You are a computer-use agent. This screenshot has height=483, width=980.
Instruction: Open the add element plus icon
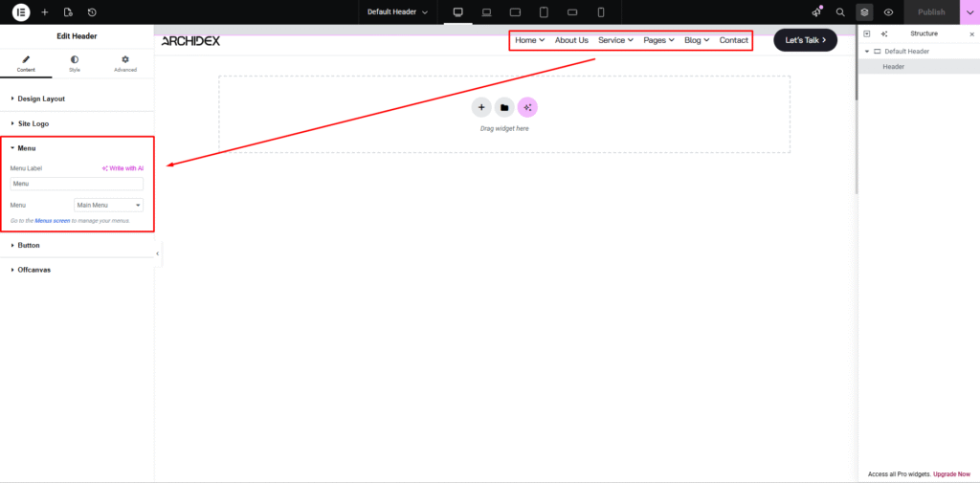coord(44,12)
